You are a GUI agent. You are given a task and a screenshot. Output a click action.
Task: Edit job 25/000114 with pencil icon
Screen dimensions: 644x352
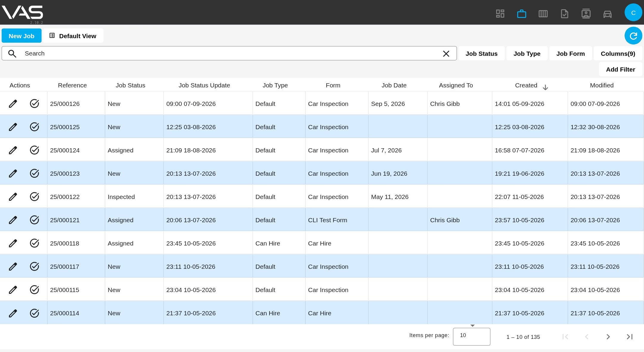tap(13, 313)
